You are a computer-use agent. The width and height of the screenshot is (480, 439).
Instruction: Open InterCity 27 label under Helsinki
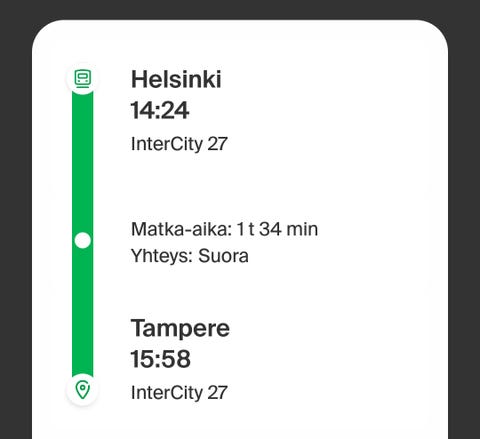coord(179,144)
